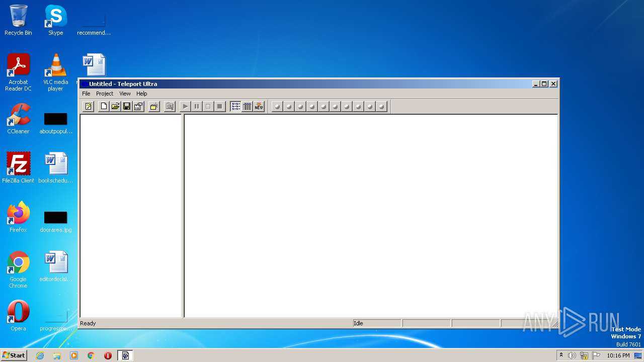Open the Project menu

[x=105, y=94]
